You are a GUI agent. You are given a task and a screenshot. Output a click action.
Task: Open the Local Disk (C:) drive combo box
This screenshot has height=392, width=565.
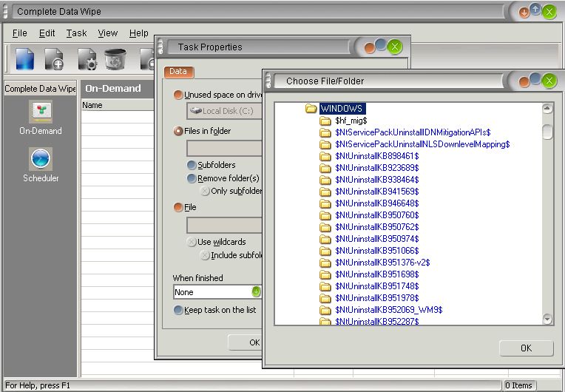pyautogui.click(x=225, y=111)
